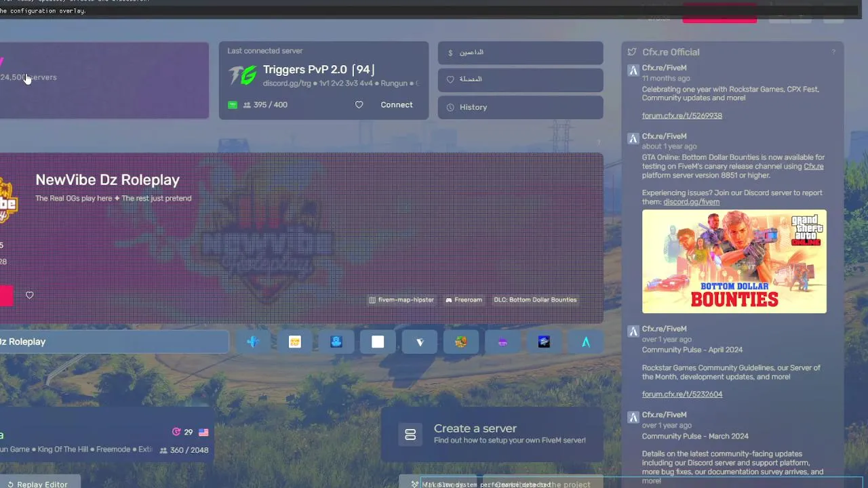Viewport: 868px width, 488px height.
Task: Click the pink button in the top bar
Action: (x=719, y=13)
